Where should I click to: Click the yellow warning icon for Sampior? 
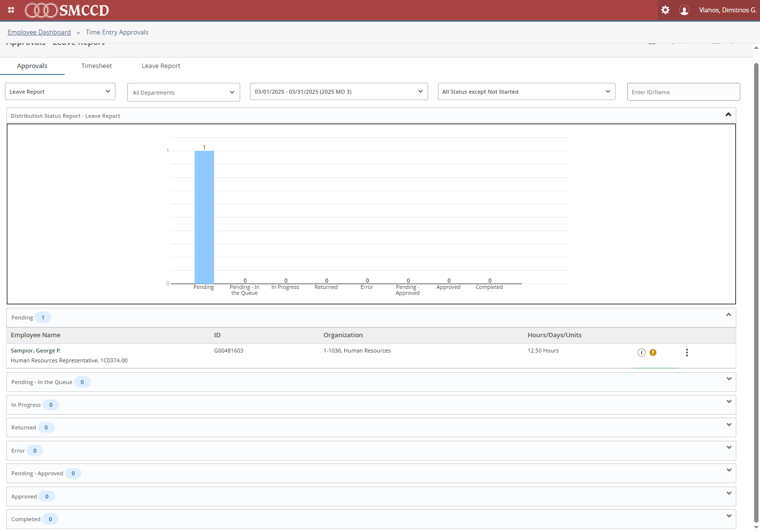[653, 353]
